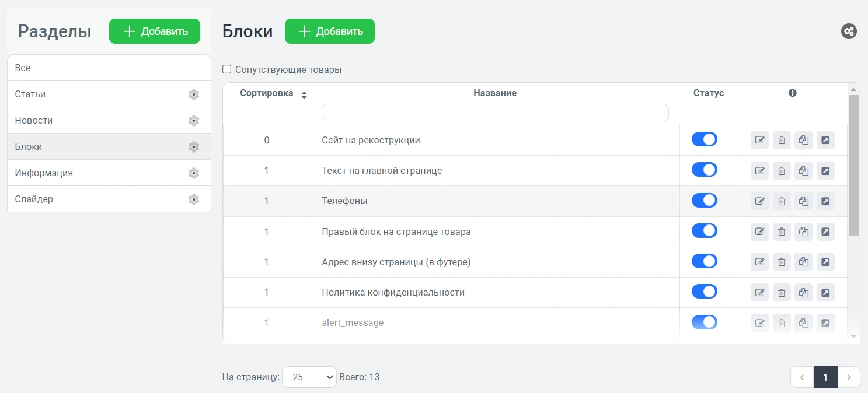Go to next page arrow in pagination
This screenshot has height=393, width=868.
(x=849, y=377)
